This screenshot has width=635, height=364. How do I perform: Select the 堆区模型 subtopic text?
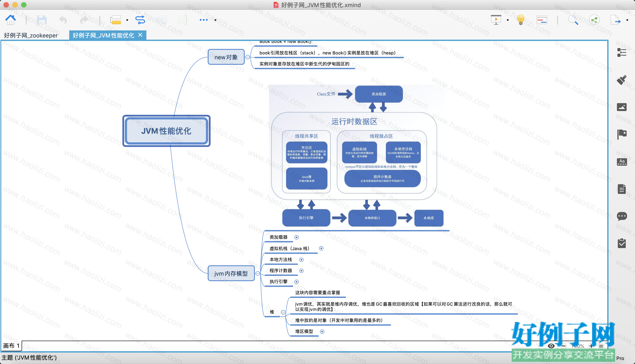click(x=304, y=331)
